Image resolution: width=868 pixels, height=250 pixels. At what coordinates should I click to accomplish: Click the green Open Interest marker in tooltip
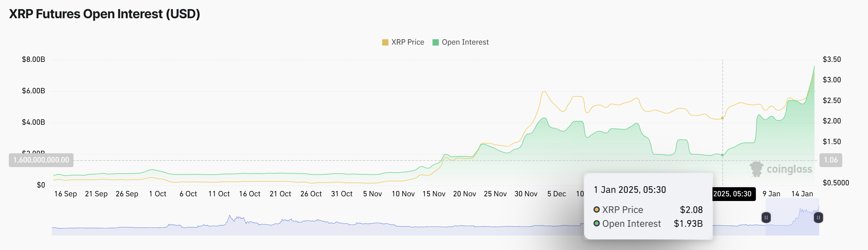(597, 223)
